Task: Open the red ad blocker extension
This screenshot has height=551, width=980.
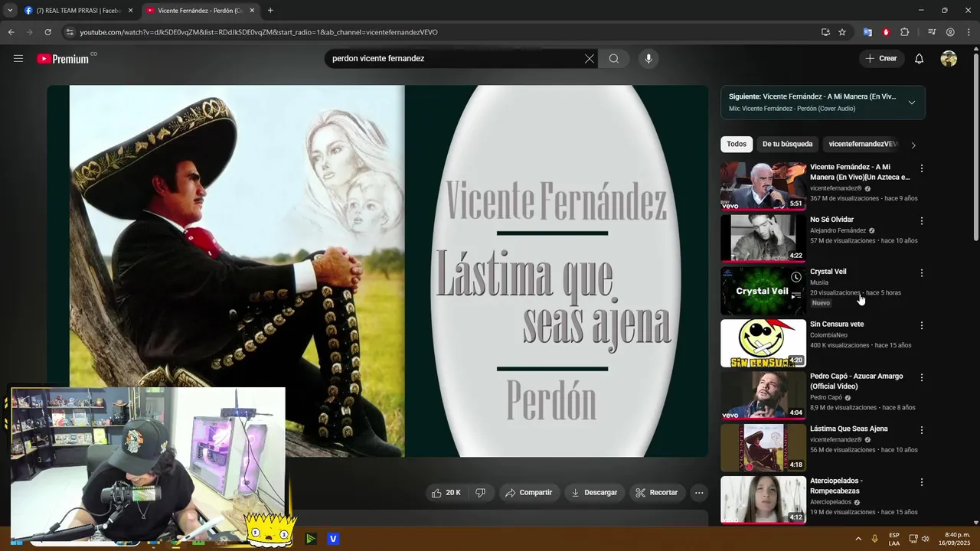Action: click(886, 32)
